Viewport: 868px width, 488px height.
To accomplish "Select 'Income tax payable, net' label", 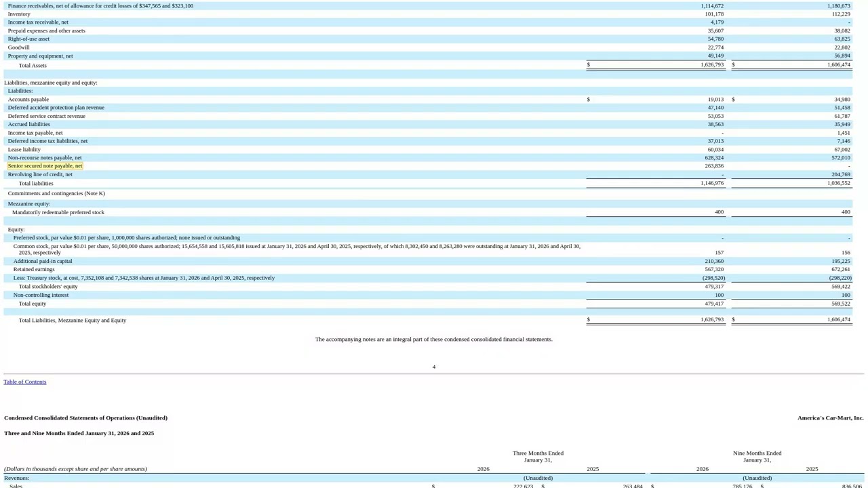I will pos(35,133).
